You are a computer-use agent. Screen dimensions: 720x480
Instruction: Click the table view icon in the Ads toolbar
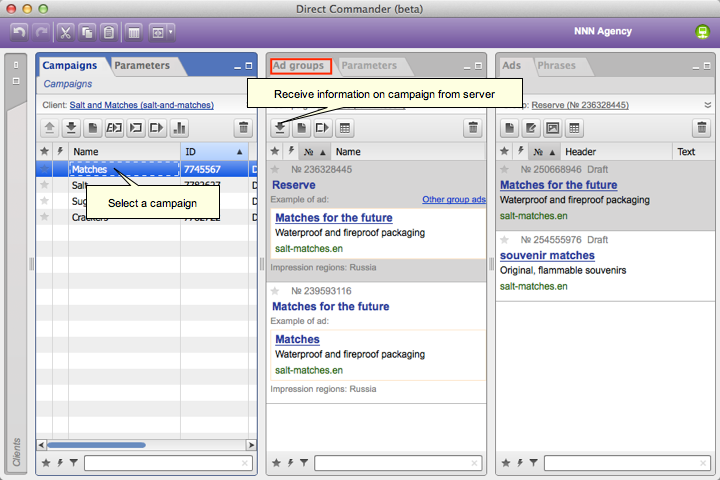[x=574, y=128]
